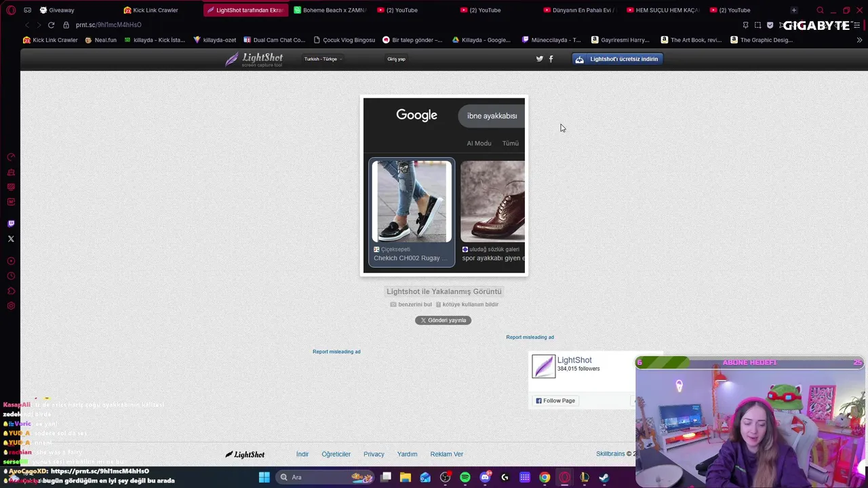Open Task View on the taskbar
Screen dimensions: 868x488
[386, 477]
